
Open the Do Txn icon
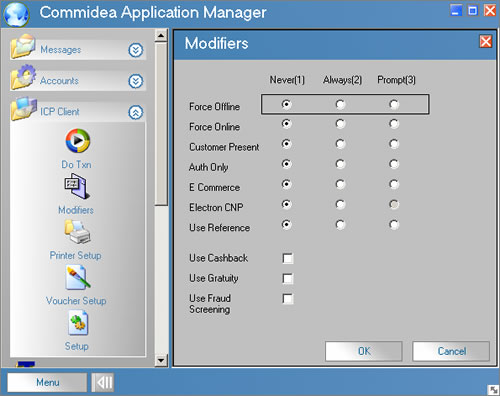tap(77, 140)
